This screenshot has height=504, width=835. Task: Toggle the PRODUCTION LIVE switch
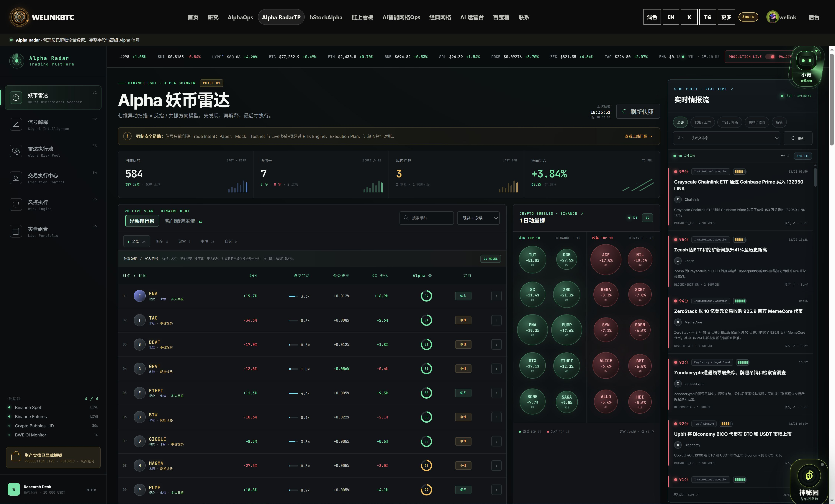point(770,57)
